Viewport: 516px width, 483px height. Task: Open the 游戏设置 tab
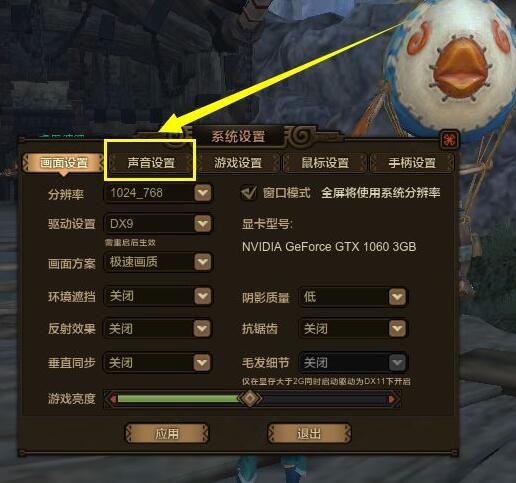(x=238, y=163)
